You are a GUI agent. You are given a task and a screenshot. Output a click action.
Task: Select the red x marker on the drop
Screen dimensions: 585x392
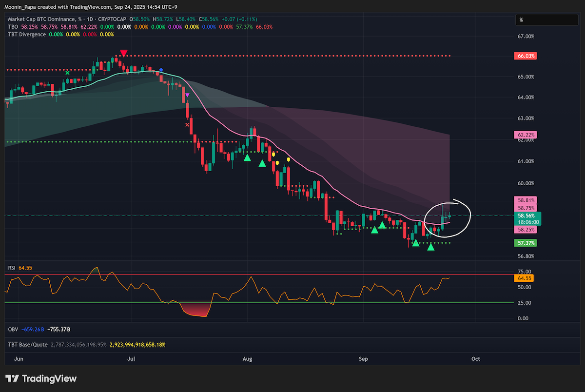click(x=187, y=125)
